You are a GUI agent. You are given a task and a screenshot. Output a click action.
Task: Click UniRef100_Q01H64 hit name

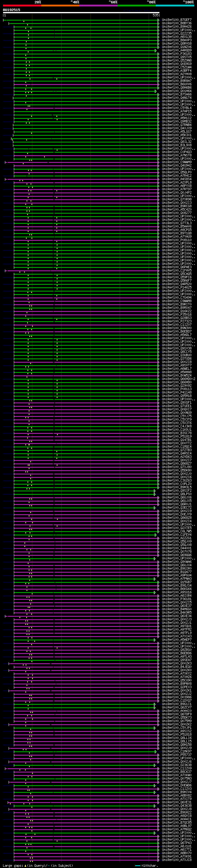[x=176, y=91]
